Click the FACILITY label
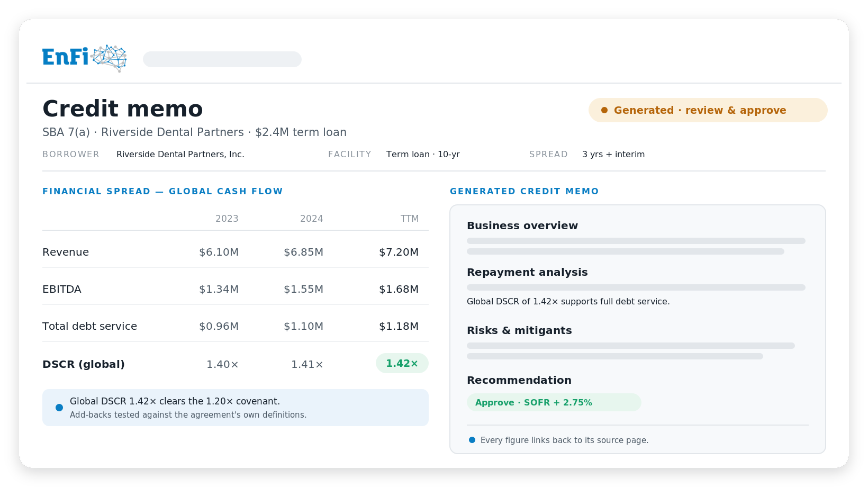The image size is (868, 487). coord(350,154)
